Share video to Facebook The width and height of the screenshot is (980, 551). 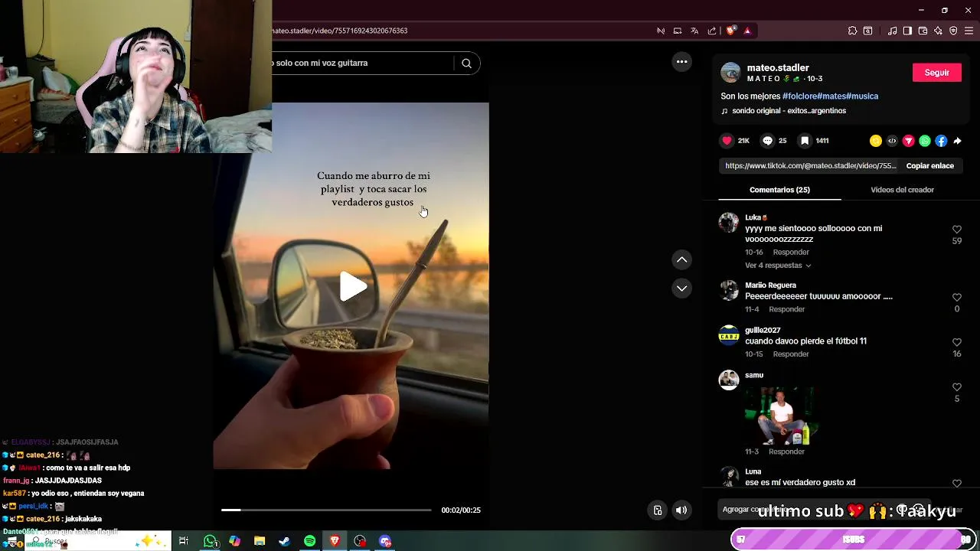tap(941, 141)
